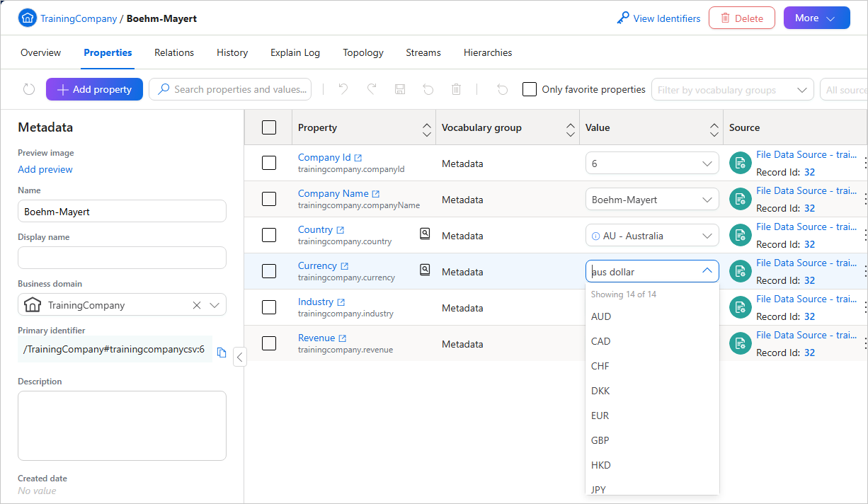Expand the More dropdown button
Viewport: 868px width, 504px height.
tap(817, 18)
